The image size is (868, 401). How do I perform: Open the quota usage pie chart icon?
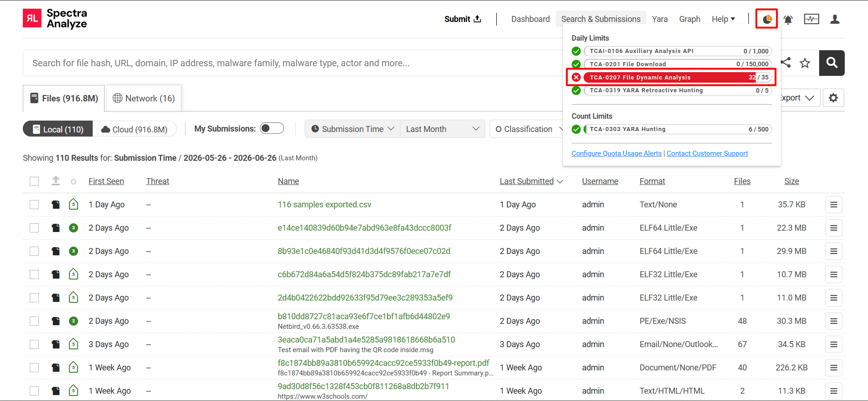click(767, 19)
